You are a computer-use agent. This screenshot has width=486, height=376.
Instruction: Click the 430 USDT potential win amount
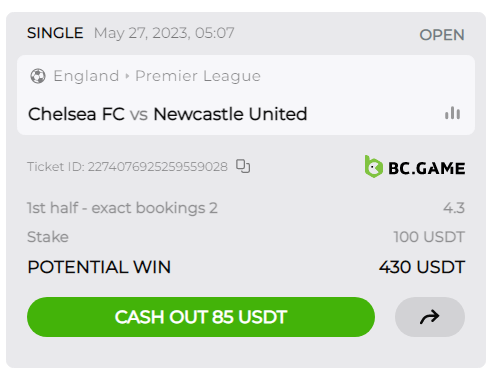[422, 267]
